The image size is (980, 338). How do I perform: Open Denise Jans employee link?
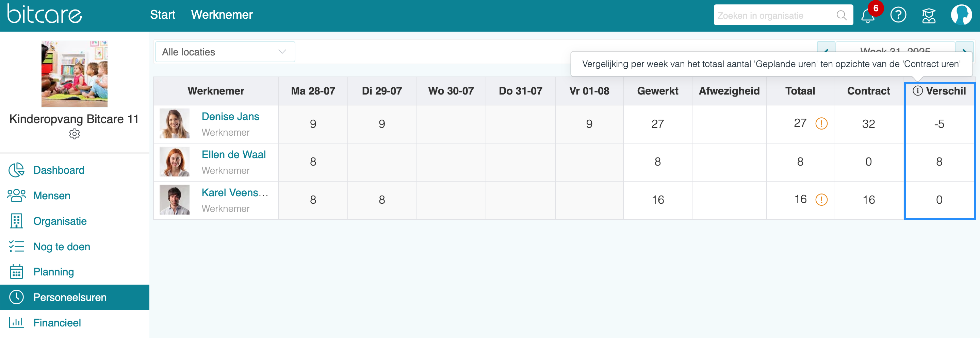click(230, 116)
